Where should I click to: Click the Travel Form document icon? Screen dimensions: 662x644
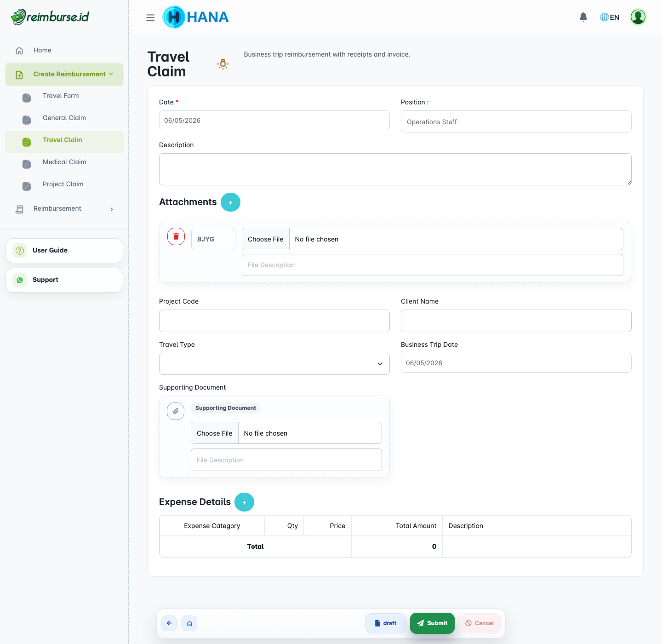(27, 98)
